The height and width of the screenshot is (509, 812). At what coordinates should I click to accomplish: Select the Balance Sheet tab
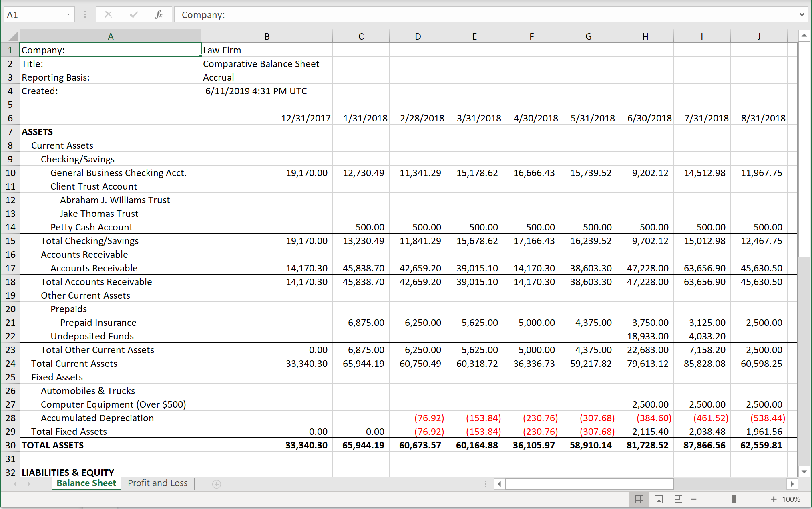86,483
